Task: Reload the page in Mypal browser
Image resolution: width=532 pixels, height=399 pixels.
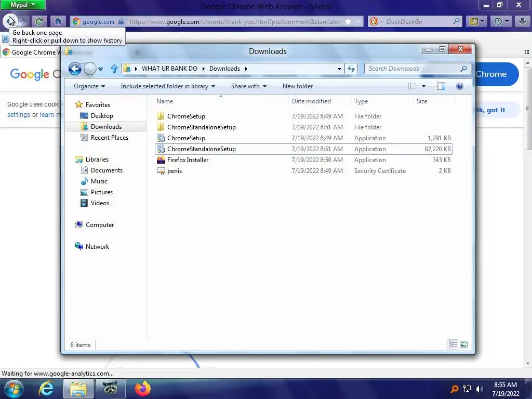Action: pos(39,22)
